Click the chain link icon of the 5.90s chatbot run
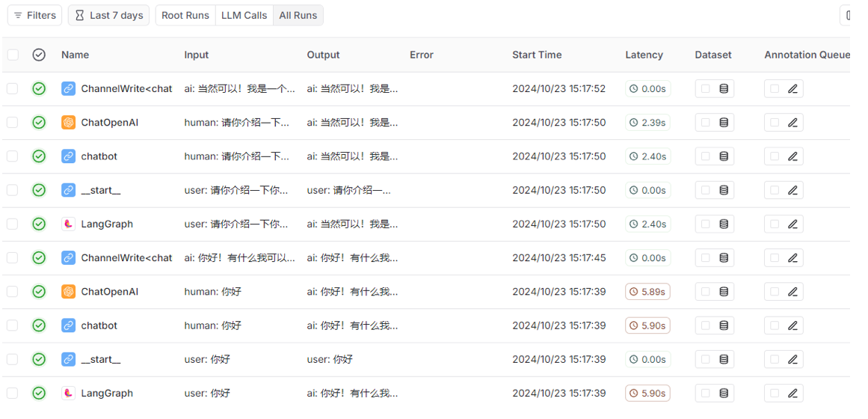Image resolution: width=868 pixels, height=419 pixels. click(69, 325)
